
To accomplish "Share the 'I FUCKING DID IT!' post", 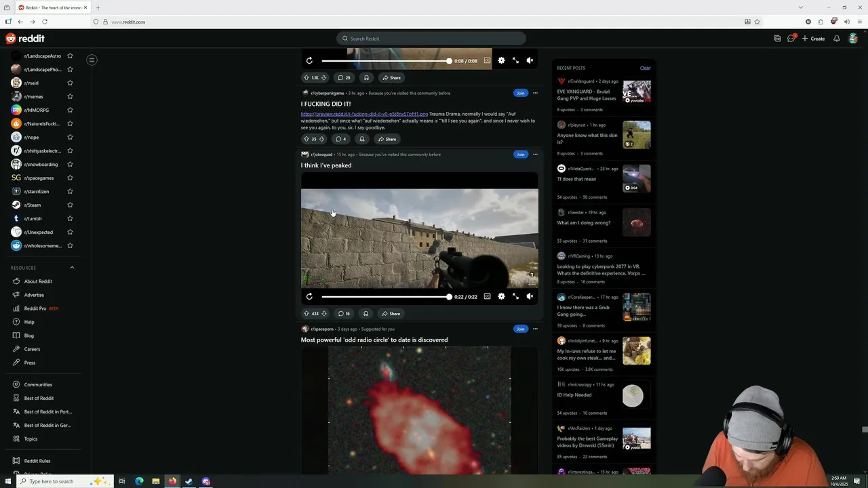I will pyautogui.click(x=387, y=139).
